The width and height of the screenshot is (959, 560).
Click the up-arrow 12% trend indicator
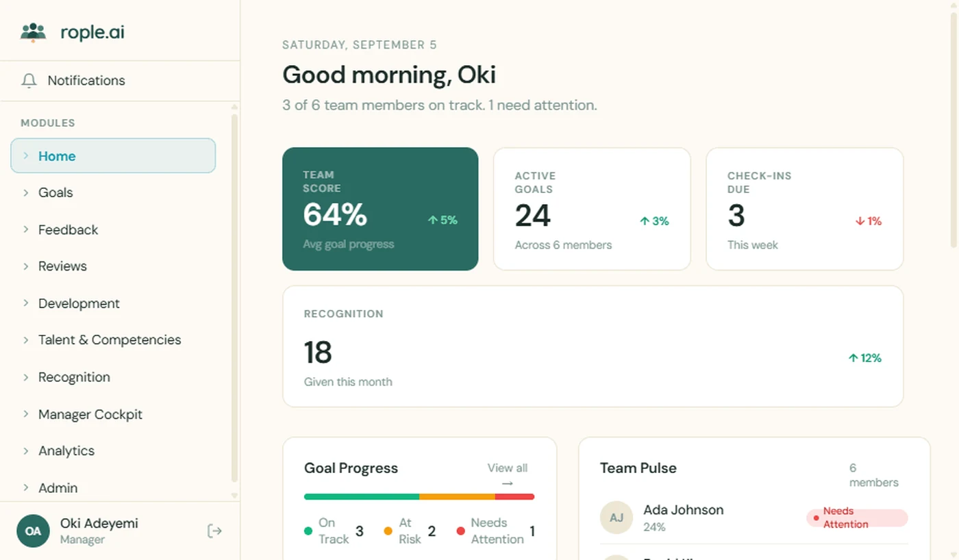pyautogui.click(x=864, y=358)
